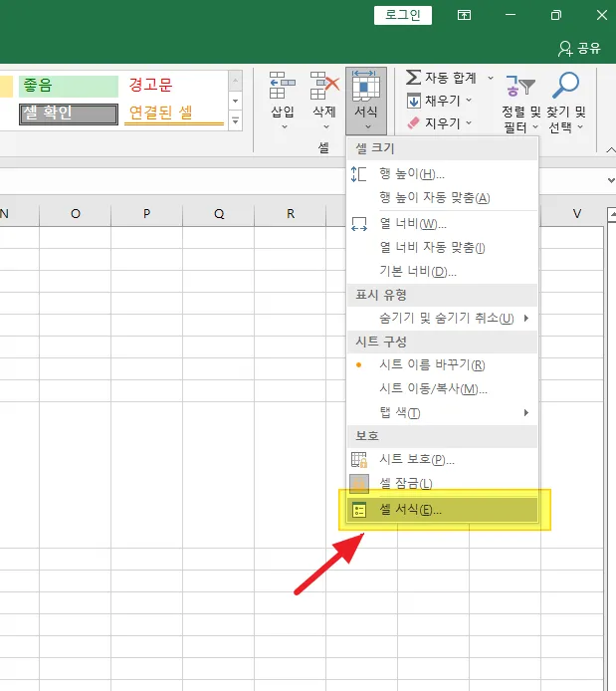Click the 자동 합계 sigma icon

413,78
